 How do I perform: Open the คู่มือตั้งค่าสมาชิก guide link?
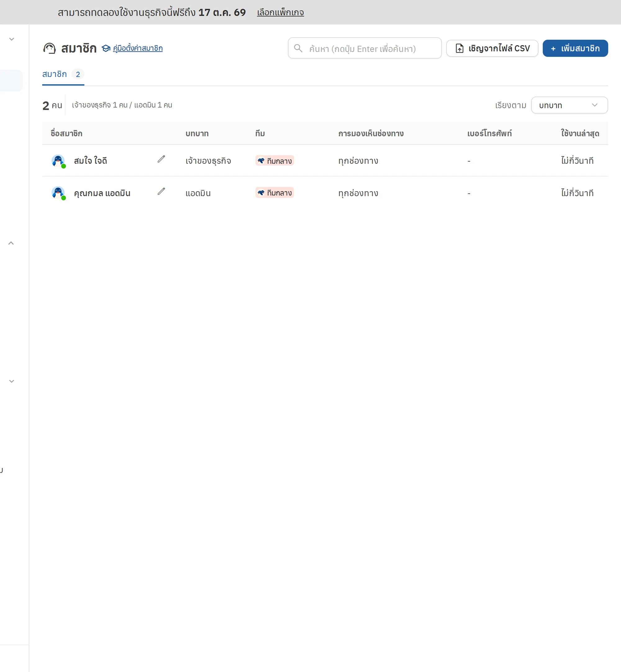[x=138, y=48]
